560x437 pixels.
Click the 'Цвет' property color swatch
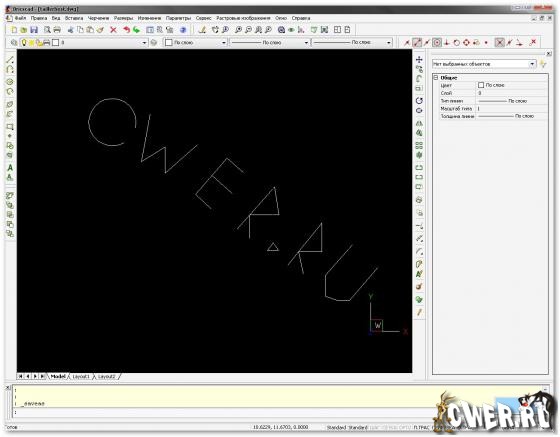click(x=481, y=85)
